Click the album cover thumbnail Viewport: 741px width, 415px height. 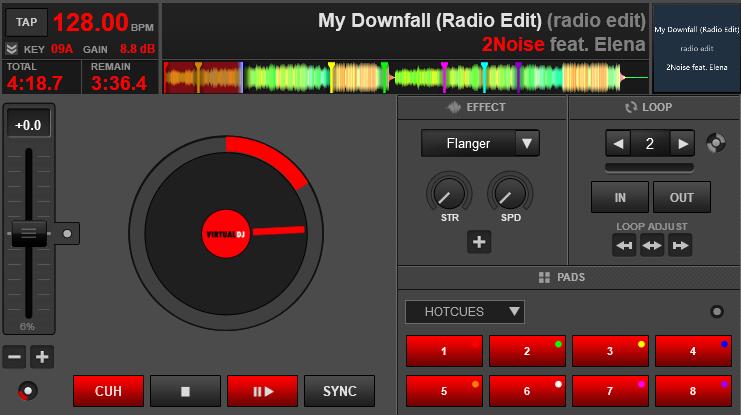pyautogui.click(x=696, y=49)
